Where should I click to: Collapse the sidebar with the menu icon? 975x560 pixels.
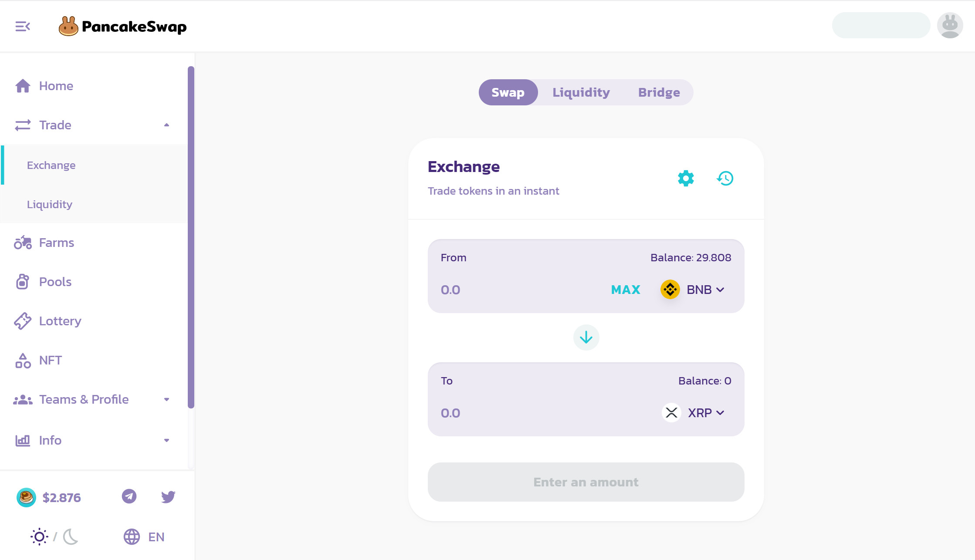(23, 27)
